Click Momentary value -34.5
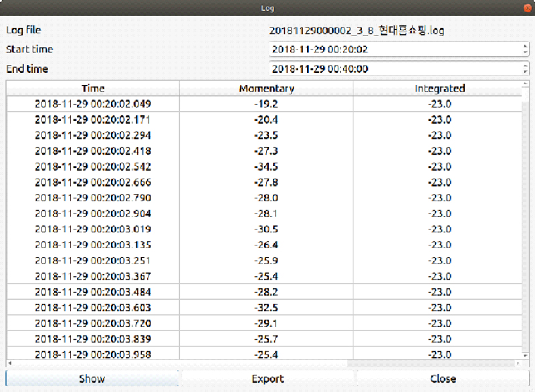Screen dimensions: 535x392 tap(266, 167)
